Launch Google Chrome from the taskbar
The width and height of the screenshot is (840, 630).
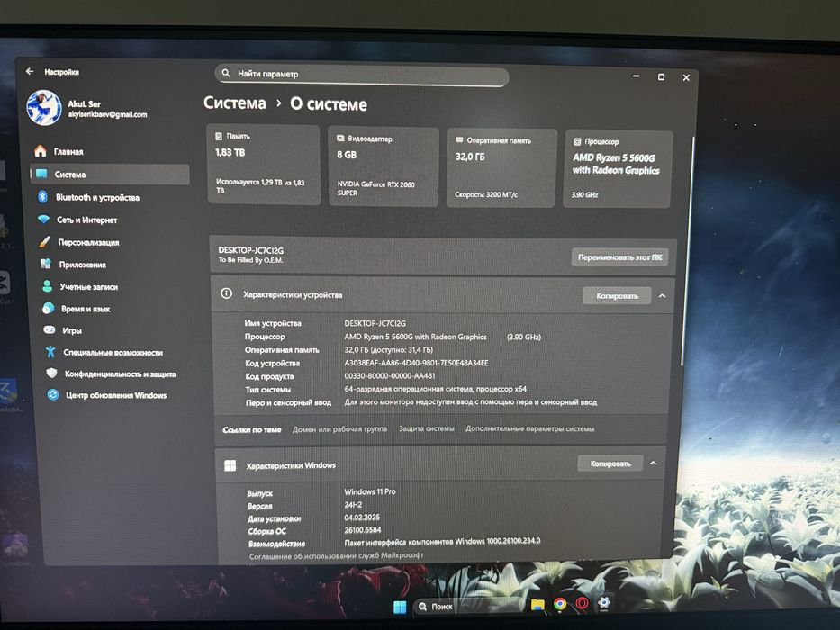pyautogui.click(x=560, y=604)
